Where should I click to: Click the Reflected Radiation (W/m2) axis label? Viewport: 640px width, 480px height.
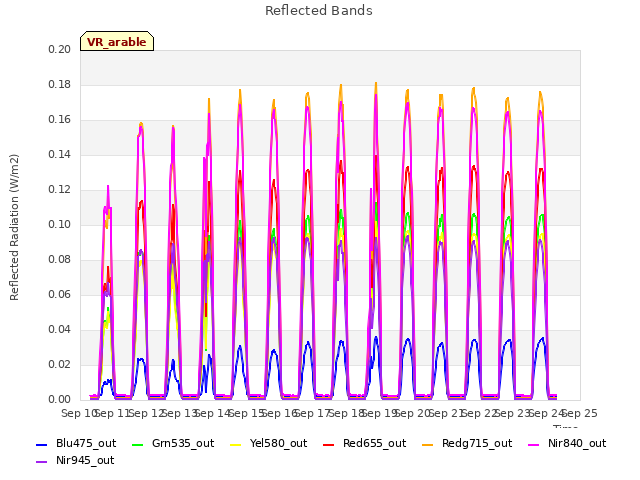point(14,227)
